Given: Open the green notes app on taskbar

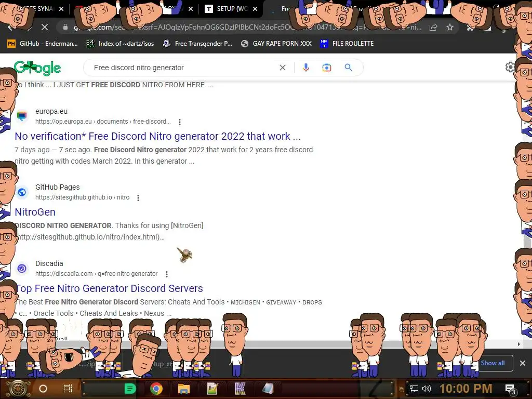Looking at the screenshot, I should pyautogui.click(x=130, y=389).
